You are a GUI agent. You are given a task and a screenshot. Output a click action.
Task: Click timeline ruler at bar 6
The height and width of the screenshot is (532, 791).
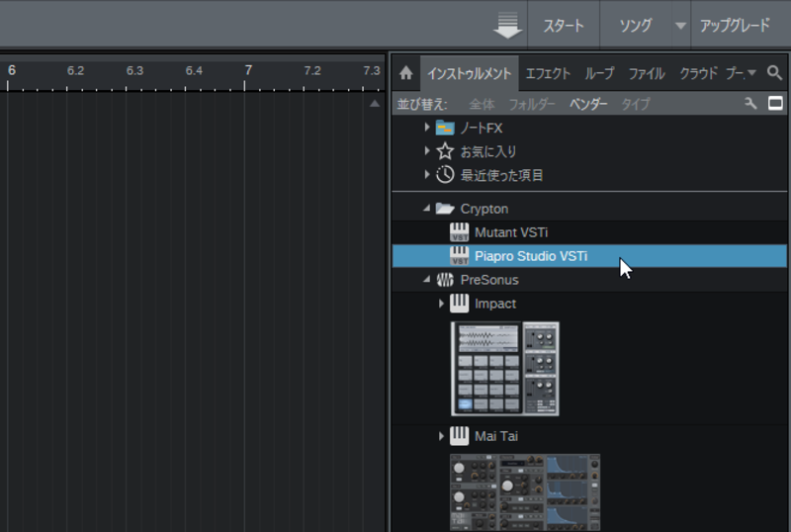click(x=11, y=70)
